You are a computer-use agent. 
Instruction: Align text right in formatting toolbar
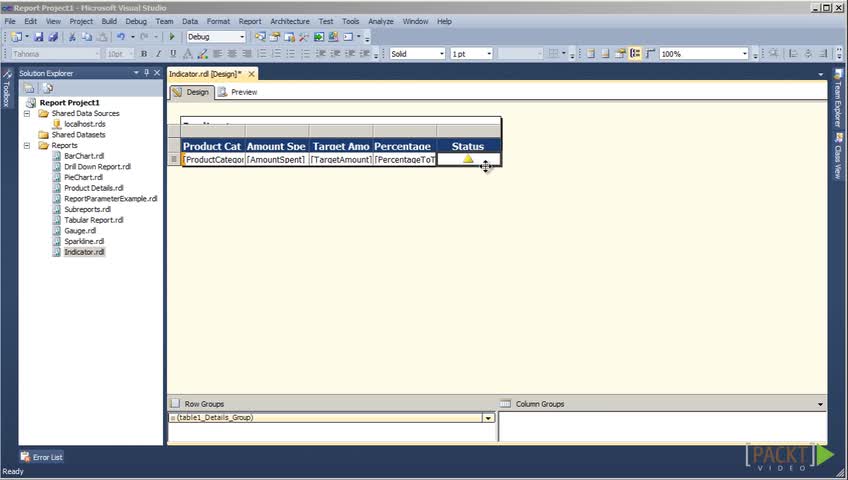coord(247,54)
